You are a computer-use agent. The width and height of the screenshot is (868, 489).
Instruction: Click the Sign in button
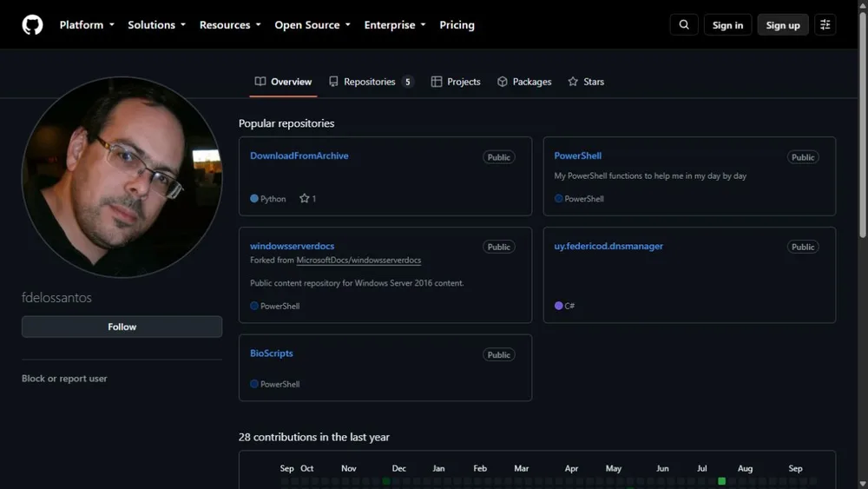727,25
